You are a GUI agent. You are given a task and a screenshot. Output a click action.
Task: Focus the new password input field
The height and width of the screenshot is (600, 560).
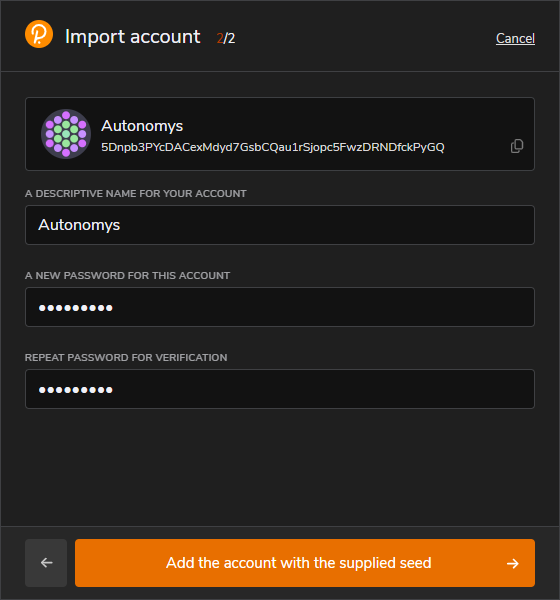coord(280,307)
